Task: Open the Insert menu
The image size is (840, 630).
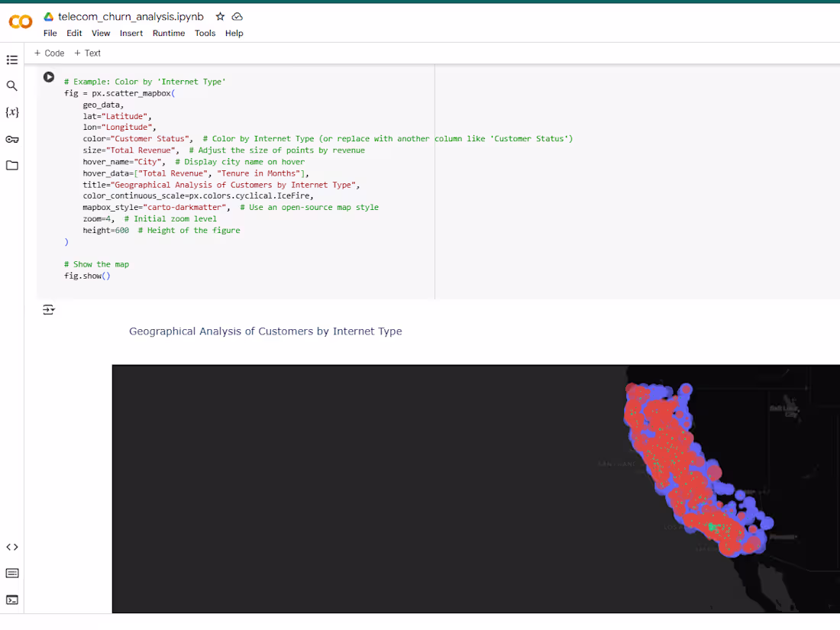Action: pyautogui.click(x=131, y=33)
